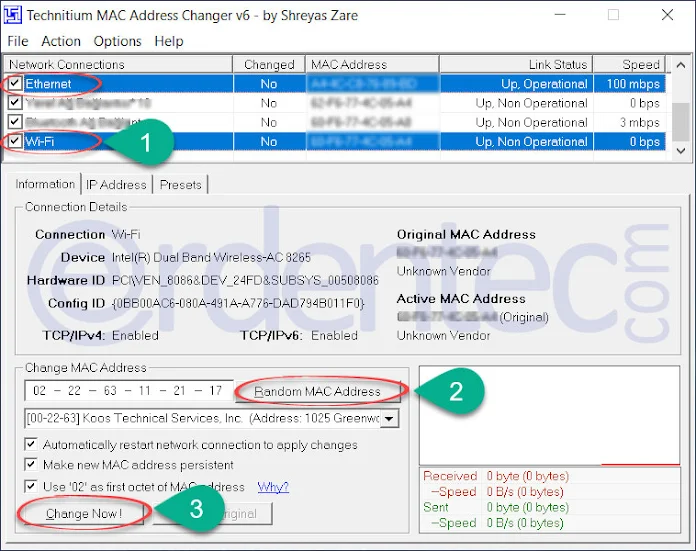Sort by Speed column header

[629, 65]
